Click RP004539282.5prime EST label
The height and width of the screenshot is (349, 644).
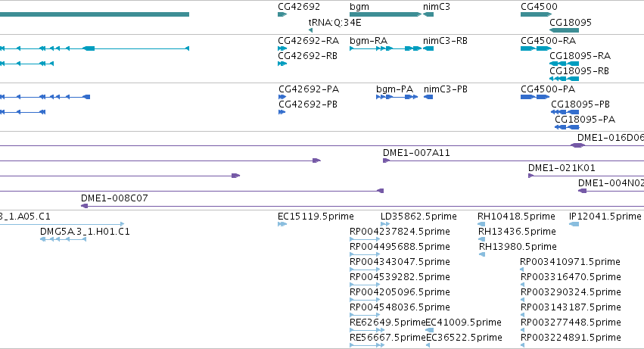tap(400, 277)
